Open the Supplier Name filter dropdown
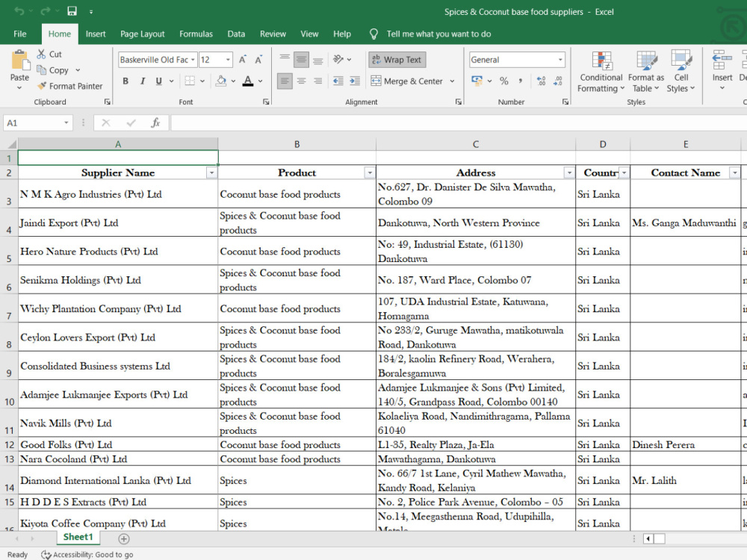This screenshot has width=747, height=560. tap(211, 173)
